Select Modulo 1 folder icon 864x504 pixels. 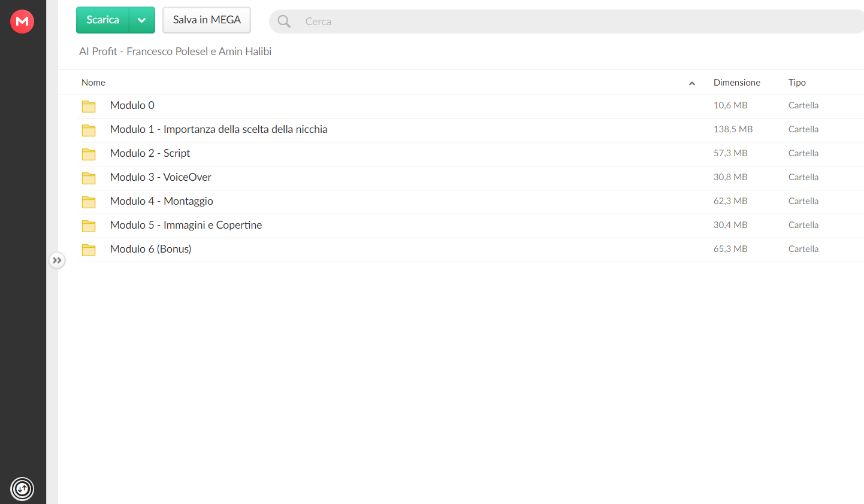(x=89, y=130)
